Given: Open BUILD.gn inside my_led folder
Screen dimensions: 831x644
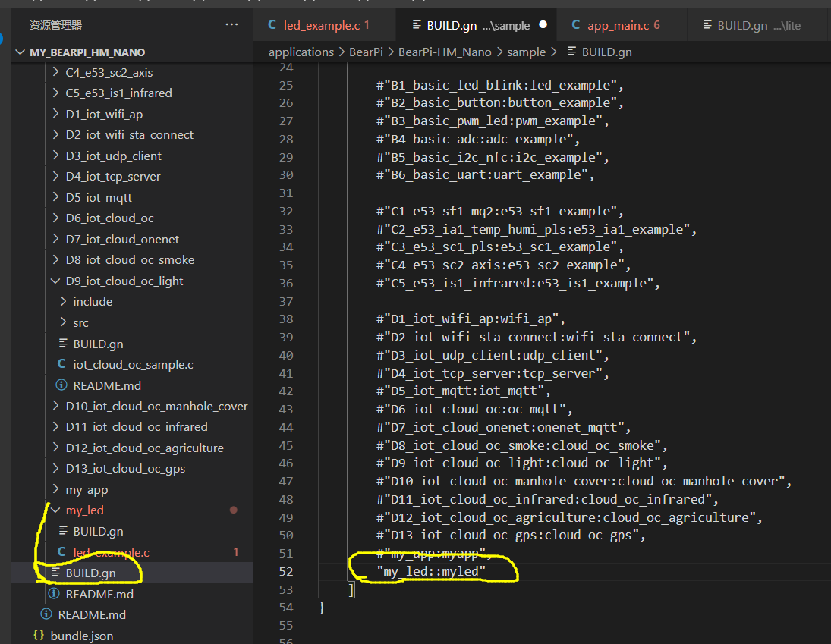Looking at the screenshot, I should click(x=98, y=531).
